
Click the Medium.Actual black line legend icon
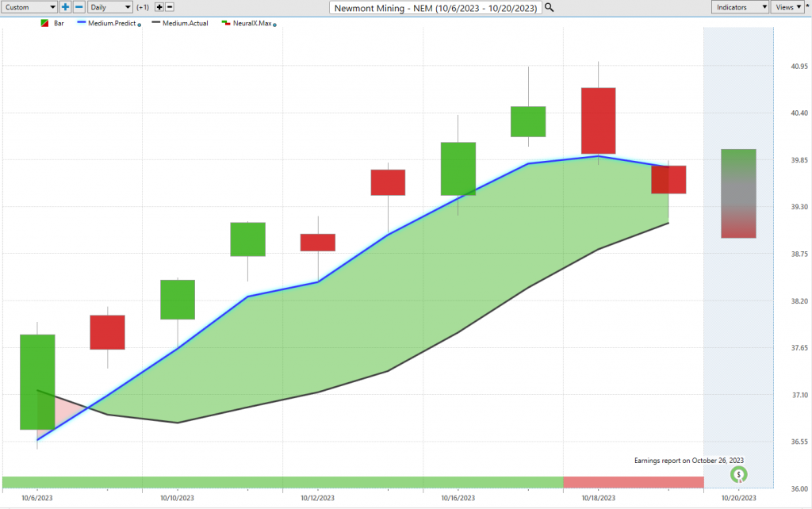(156, 23)
